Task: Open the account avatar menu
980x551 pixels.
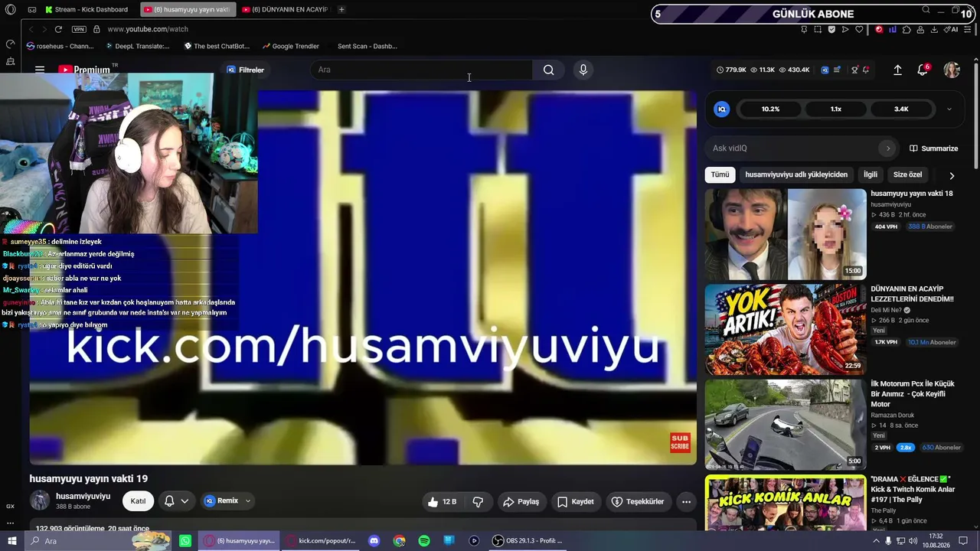Action: tap(952, 70)
